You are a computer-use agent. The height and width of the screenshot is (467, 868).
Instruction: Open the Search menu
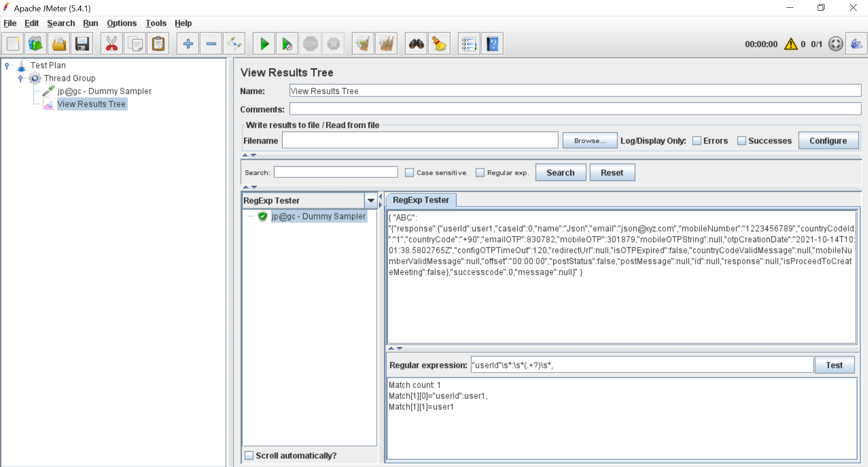(x=61, y=23)
